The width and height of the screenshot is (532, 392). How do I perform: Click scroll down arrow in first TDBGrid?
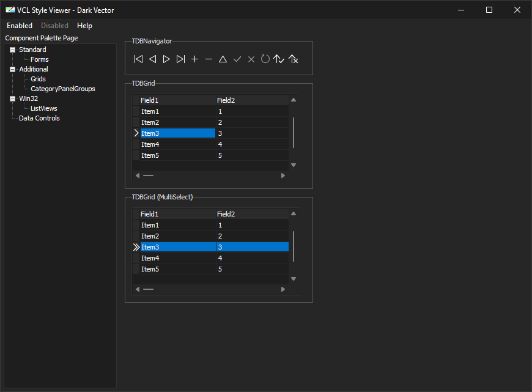(x=294, y=165)
